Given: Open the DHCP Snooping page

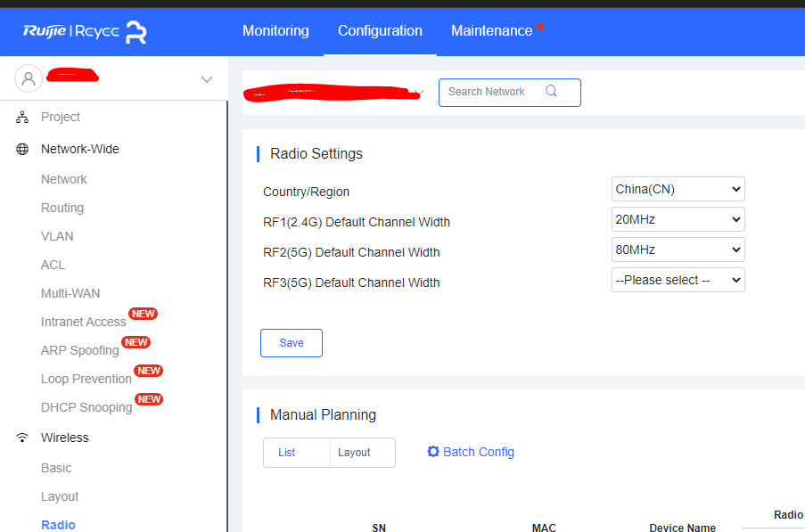Looking at the screenshot, I should coord(86,407).
